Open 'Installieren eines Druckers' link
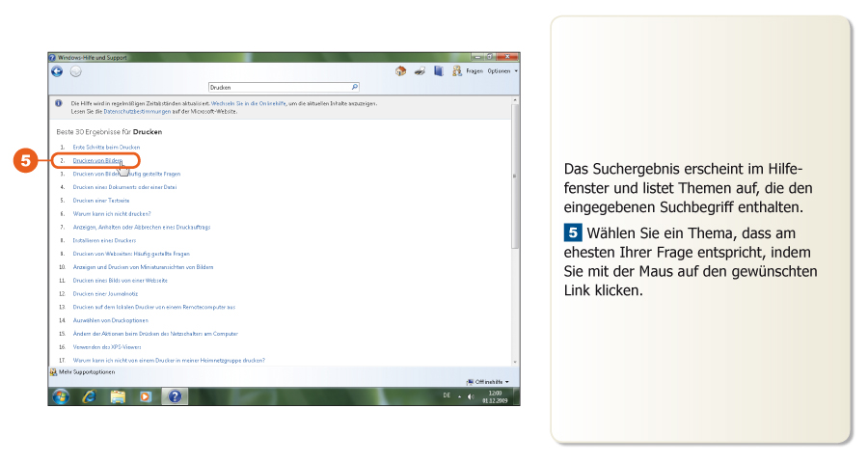This screenshot has height=463, width=868. pos(104,240)
